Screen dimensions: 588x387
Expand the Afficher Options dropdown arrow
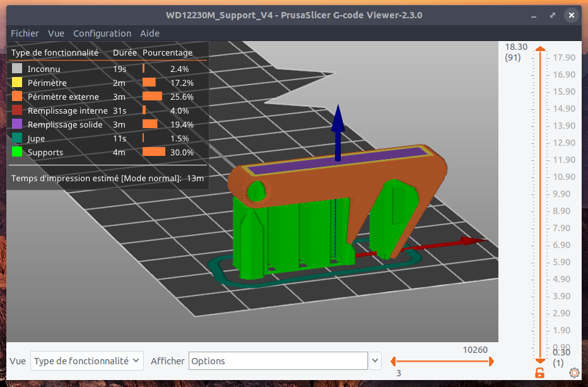coord(375,360)
